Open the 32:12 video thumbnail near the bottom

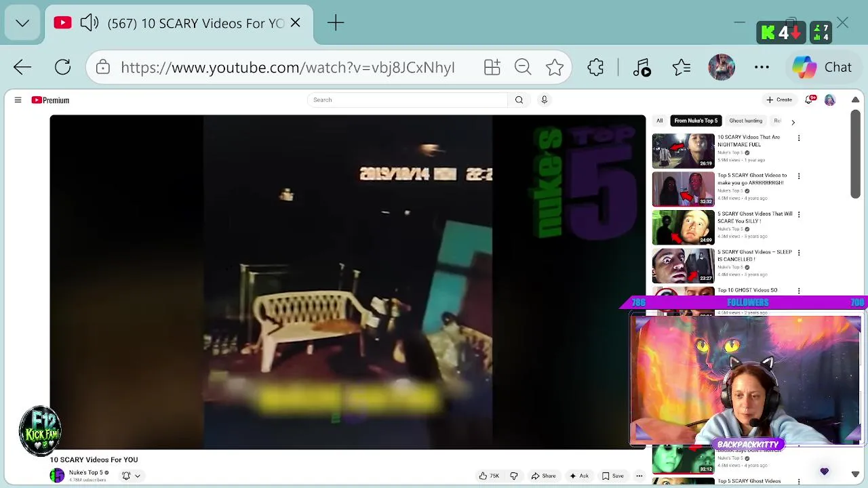pos(683,459)
